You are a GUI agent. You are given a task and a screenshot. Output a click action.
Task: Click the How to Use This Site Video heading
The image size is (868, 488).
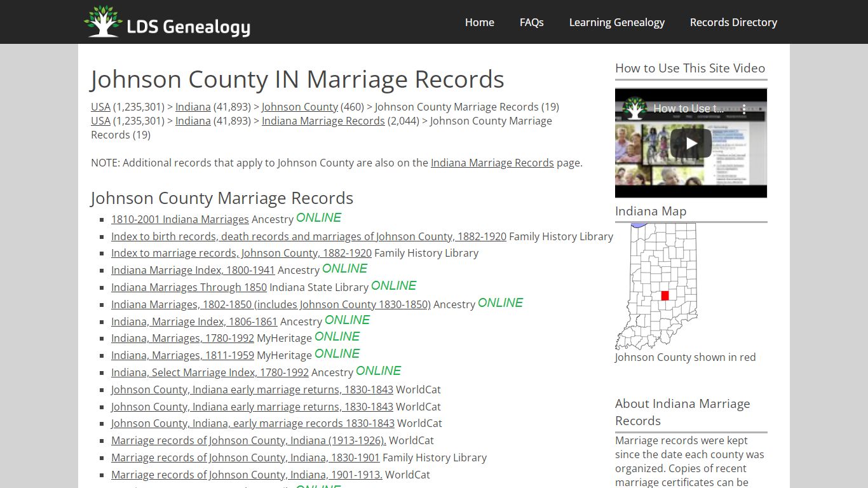coord(690,68)
